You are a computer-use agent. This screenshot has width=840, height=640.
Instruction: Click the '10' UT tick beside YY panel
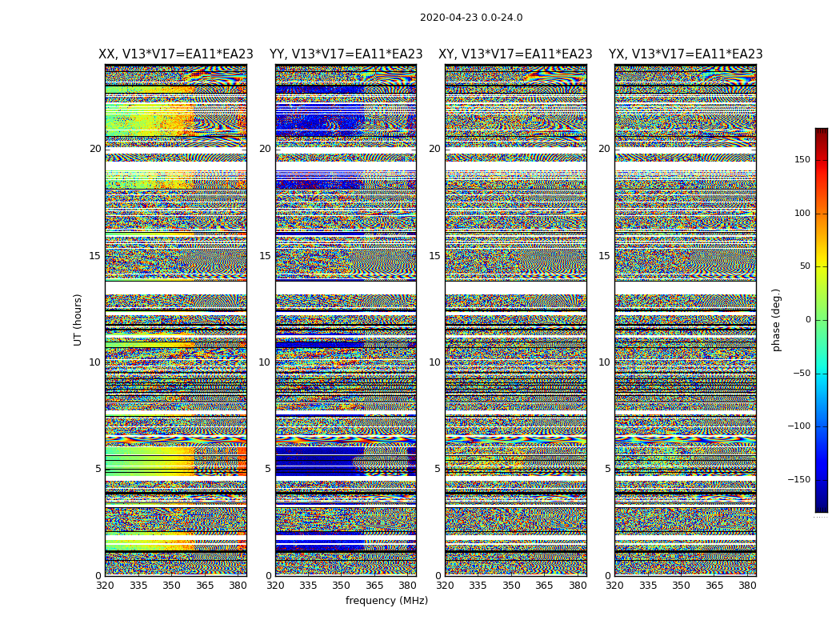pos(265,362)
